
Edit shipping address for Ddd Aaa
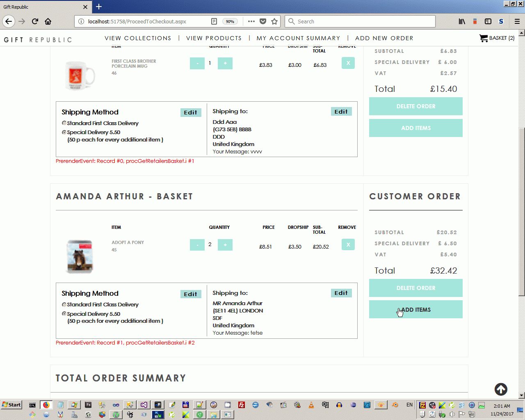click(x=341, y=112)
